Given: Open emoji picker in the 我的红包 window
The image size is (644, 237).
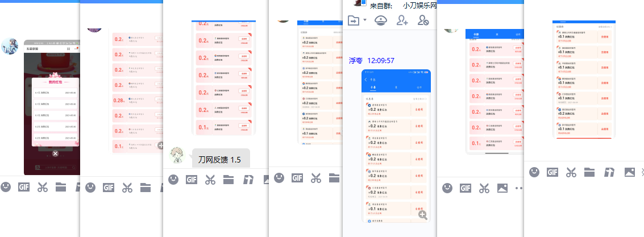Looking at the screenshot, I should (x=6, y=188).
